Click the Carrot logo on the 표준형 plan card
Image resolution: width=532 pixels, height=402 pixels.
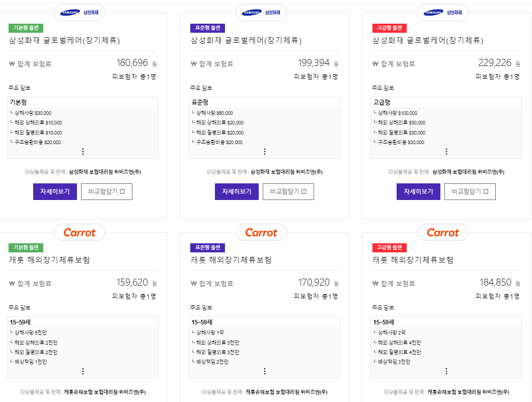click(x=261, y=232)
